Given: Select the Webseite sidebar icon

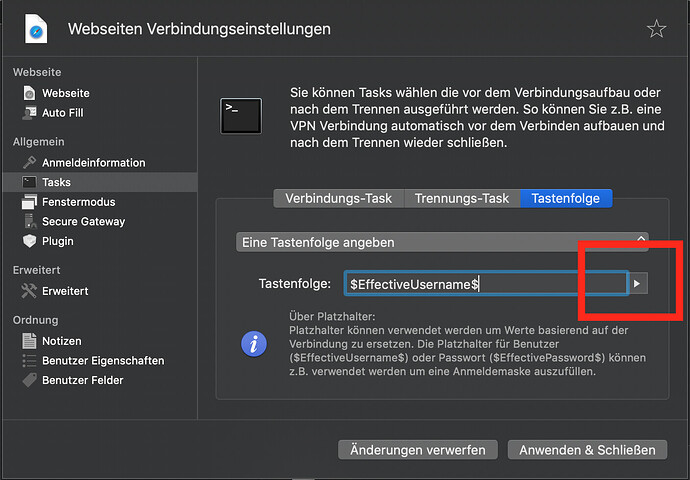Looking at the screenshot, I should coord(29,93).
